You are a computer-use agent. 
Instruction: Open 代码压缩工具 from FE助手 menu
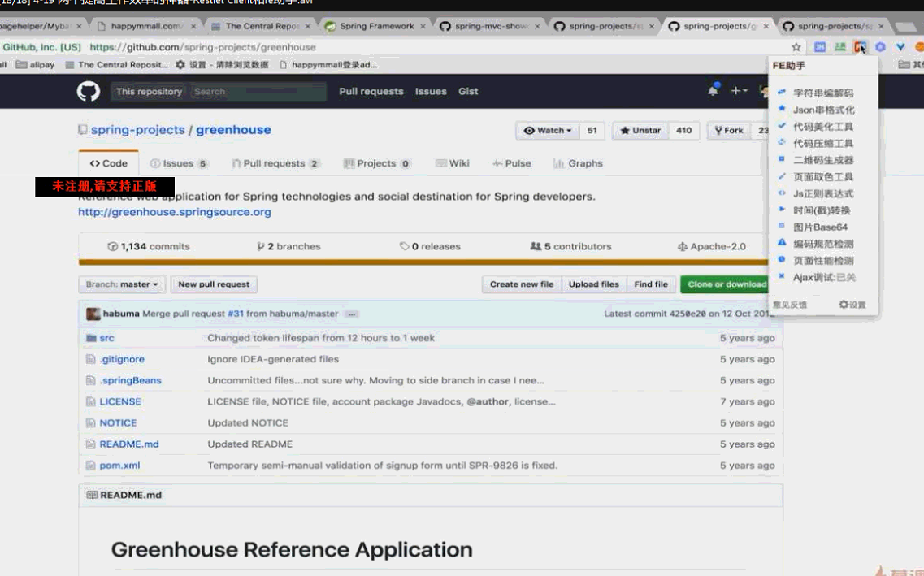(822, 143)
